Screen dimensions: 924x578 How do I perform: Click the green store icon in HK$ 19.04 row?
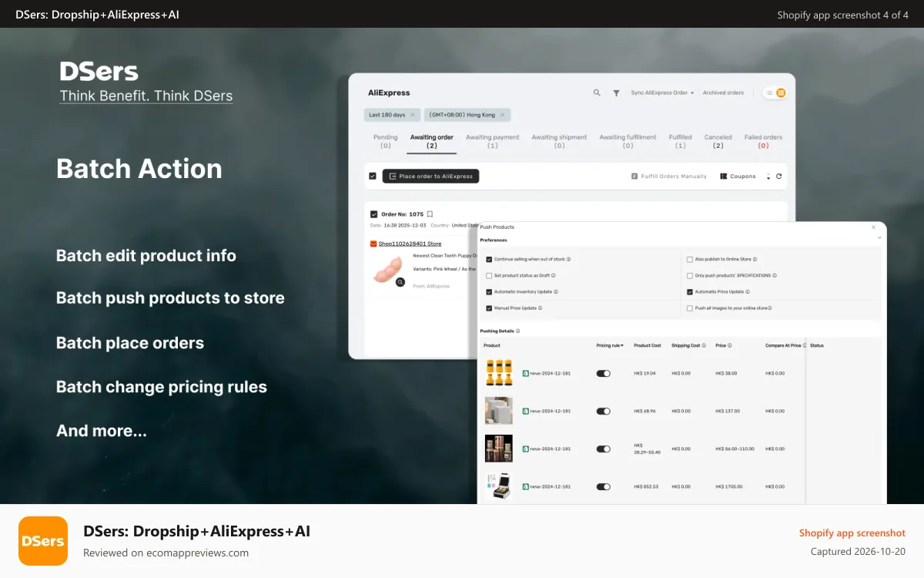pos(525,373)
